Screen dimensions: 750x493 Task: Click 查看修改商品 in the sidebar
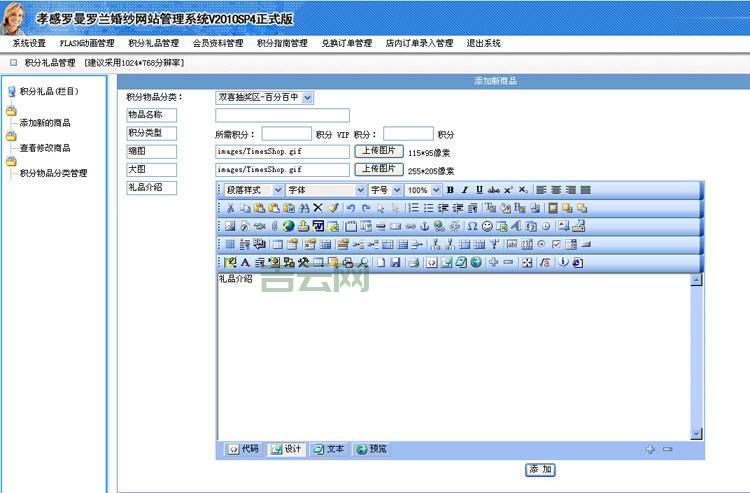point(45,148)
